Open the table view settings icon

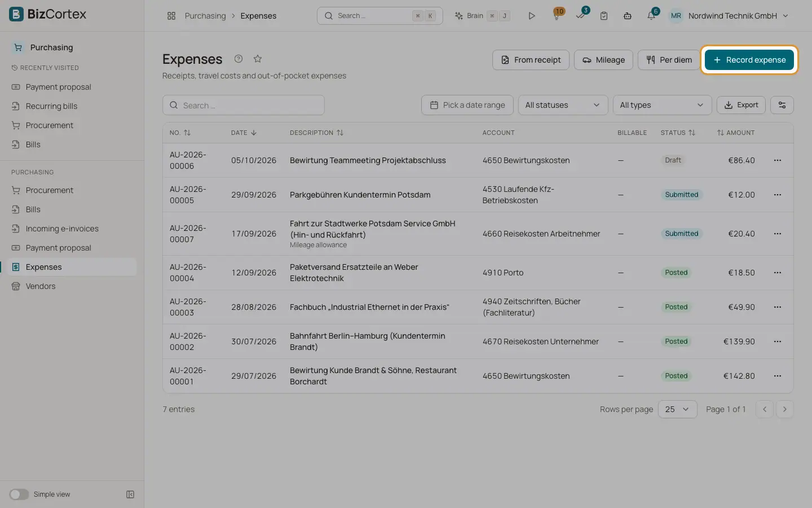tap(782, 105)
